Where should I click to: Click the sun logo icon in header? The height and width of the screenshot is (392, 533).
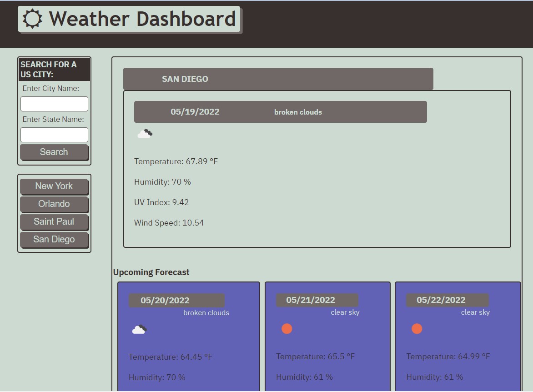click(x=32, y=19)
